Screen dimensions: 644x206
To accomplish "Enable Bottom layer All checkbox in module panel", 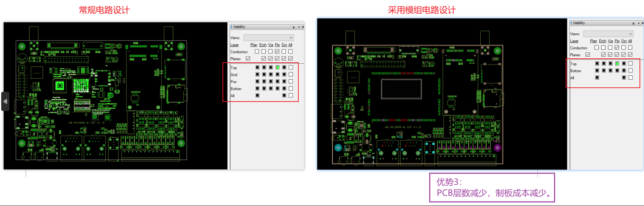I will [x=631, y=70].
